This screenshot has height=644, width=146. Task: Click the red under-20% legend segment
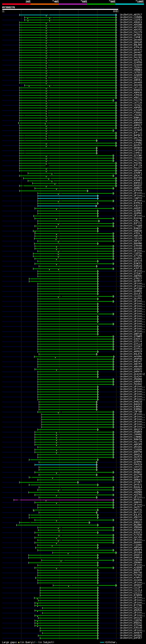16,4
